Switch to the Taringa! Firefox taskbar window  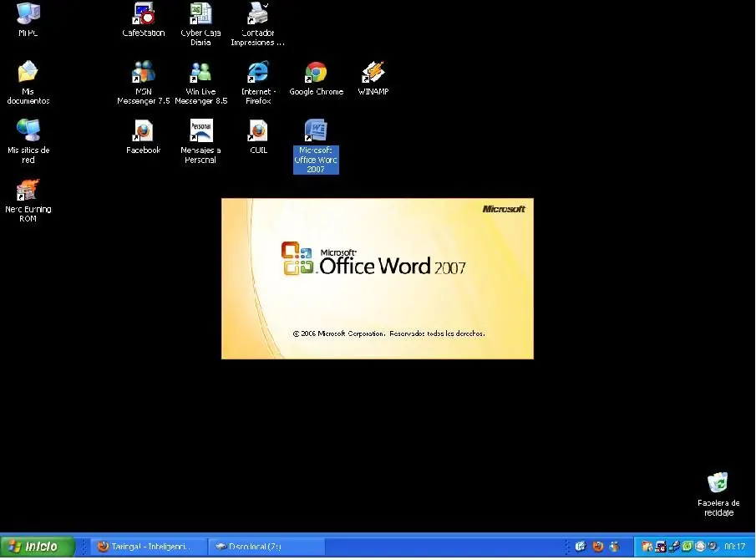click(149, 547)
